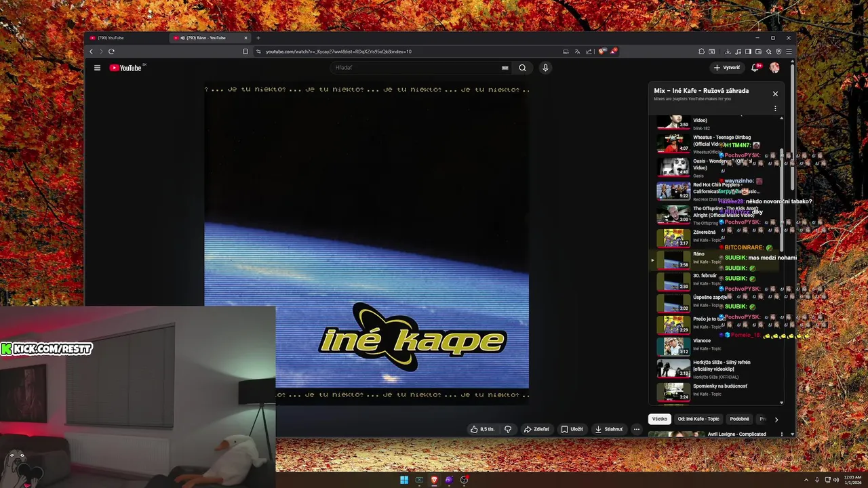Viewport: 868px width, 488px height.
Task: Open the Windows Start button
Action: click(404, 480)
